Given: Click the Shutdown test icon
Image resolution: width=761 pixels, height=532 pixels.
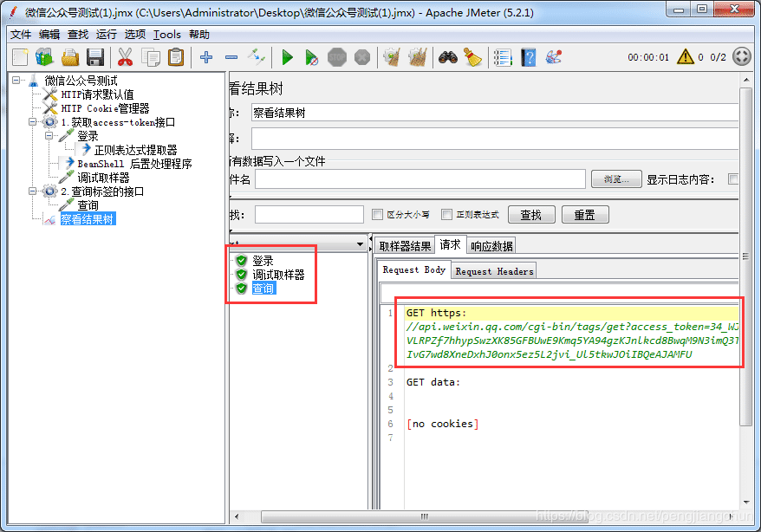Looking at the screenshot, I should click(x=362, y=57).
